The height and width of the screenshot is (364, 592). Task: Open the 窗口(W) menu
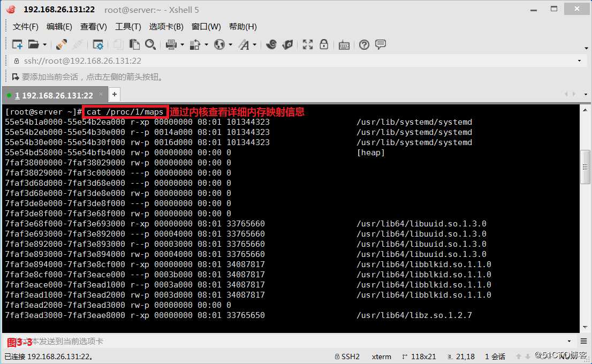(206, 26)
